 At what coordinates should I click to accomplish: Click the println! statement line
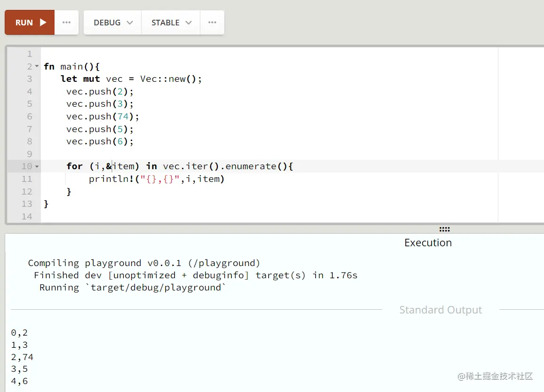tap(156, 179)
